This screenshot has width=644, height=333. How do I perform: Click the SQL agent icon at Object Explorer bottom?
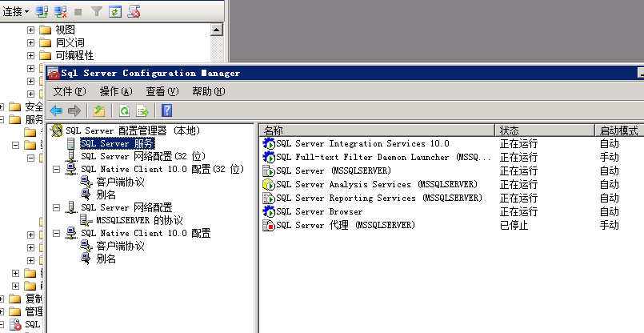(x=15, y=325)
